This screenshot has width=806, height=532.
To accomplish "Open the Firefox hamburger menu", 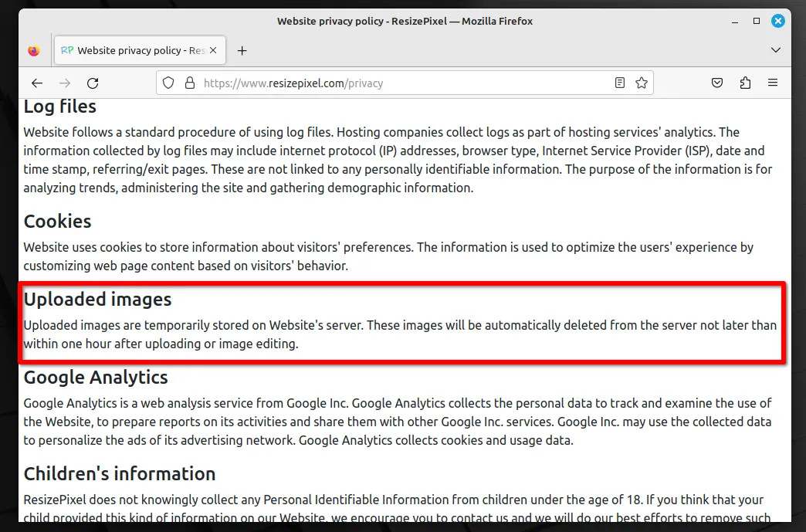I will [x=773, y=83].
